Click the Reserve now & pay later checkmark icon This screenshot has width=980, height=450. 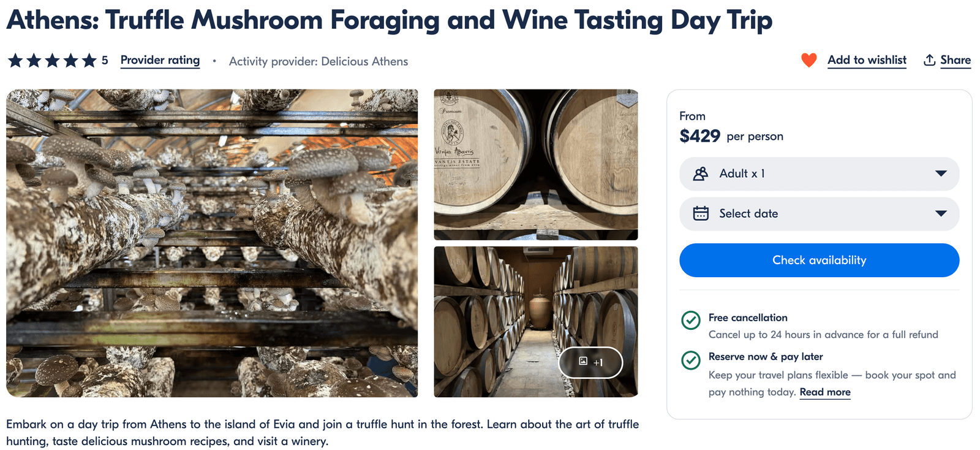pos(691,360)
